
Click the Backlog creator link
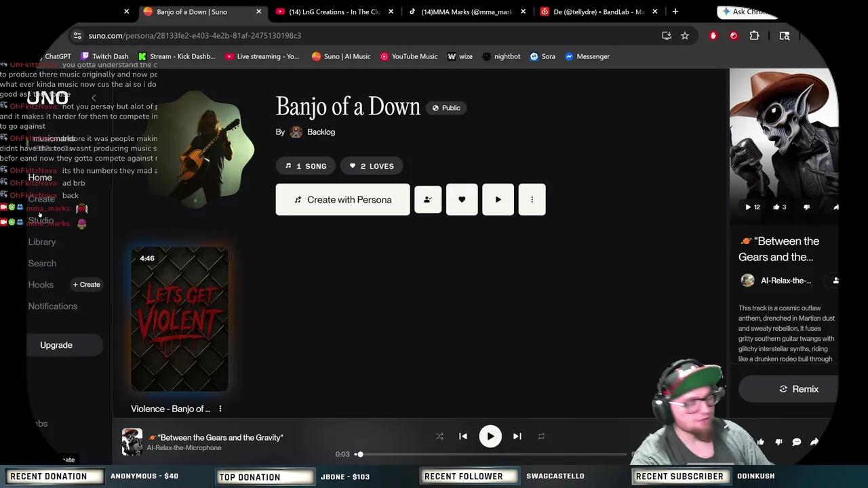click(x=321, y=132)
